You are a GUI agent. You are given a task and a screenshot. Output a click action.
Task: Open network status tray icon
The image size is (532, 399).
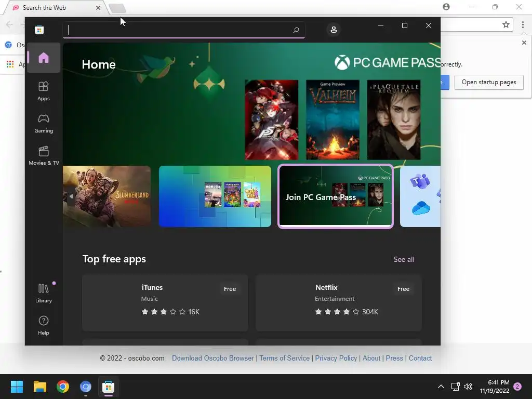click(x=455, y=387)
